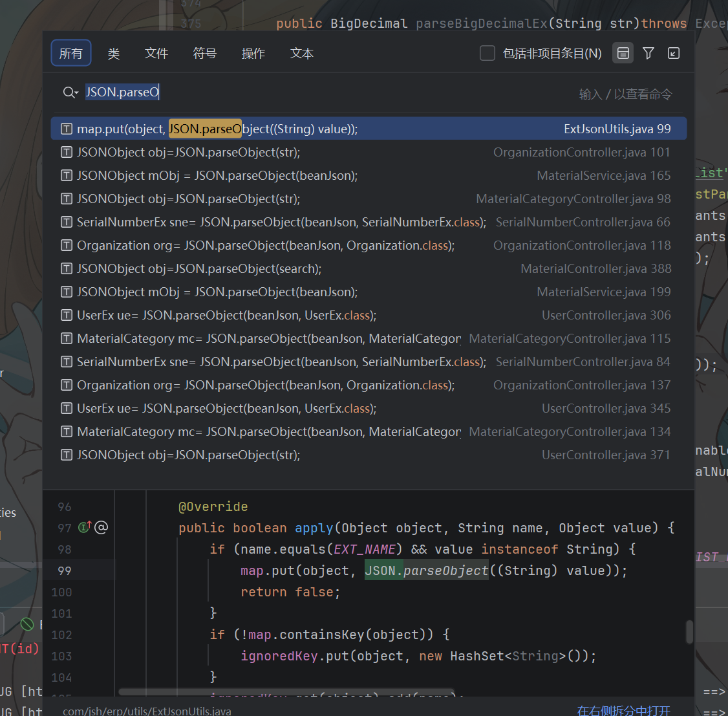Switch to the 类 tab
This screenshot has height=716, width=728.
114,54
